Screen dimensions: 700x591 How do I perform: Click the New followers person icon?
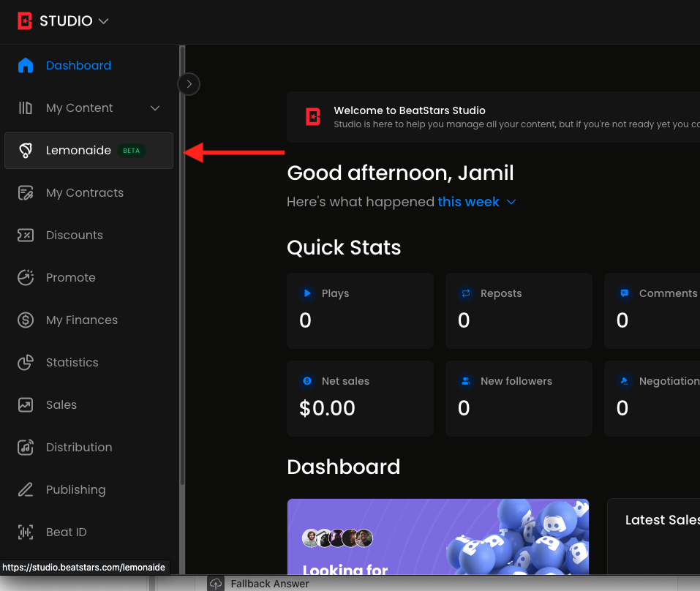[x=466, y=381]
